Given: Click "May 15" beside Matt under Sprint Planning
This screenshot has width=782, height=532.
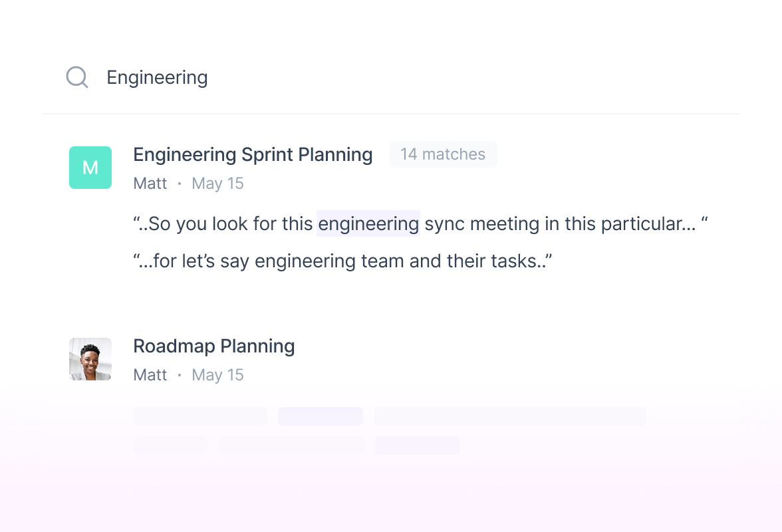Looking at the screenshot, I should pyautogui.click(x=217, y=183).
